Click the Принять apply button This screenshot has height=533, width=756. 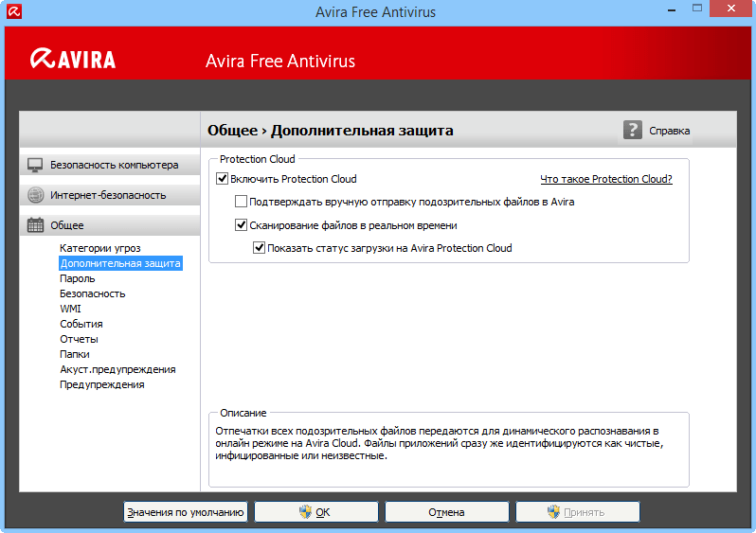point(578,512)
